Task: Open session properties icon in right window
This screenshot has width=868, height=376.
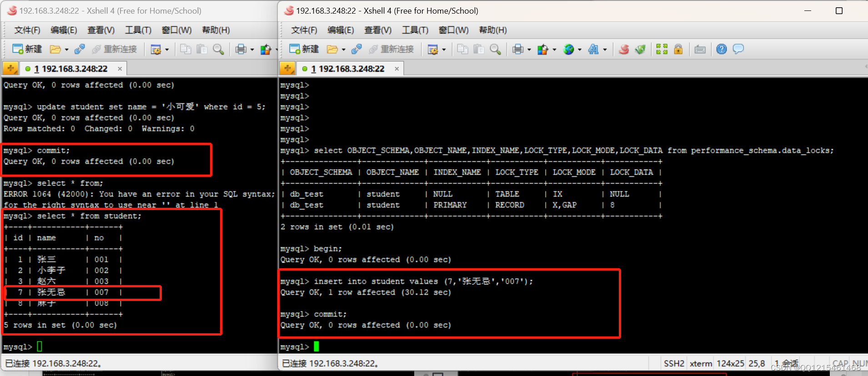Action: click(433, 49)
